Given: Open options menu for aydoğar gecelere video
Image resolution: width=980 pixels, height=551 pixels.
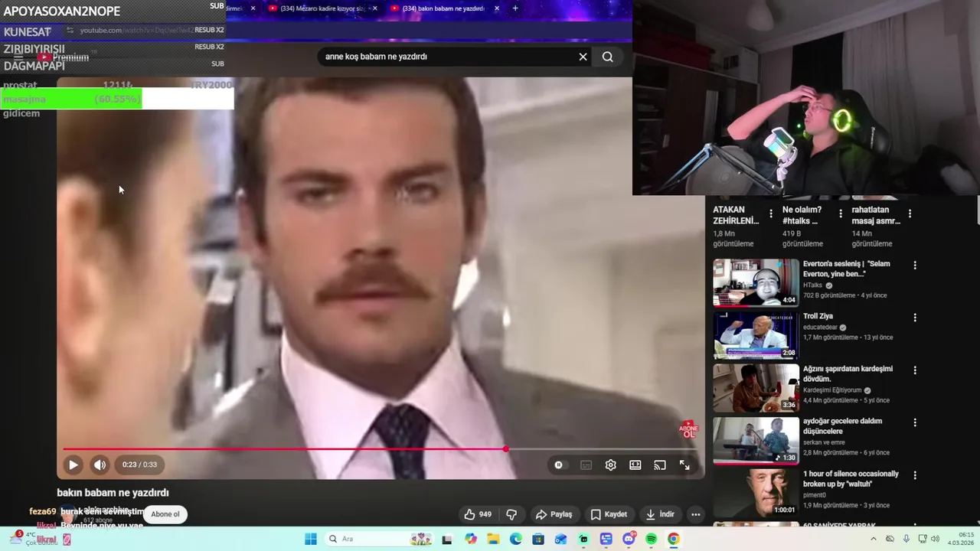Looking at the screenshot, I should pos(914,422).
